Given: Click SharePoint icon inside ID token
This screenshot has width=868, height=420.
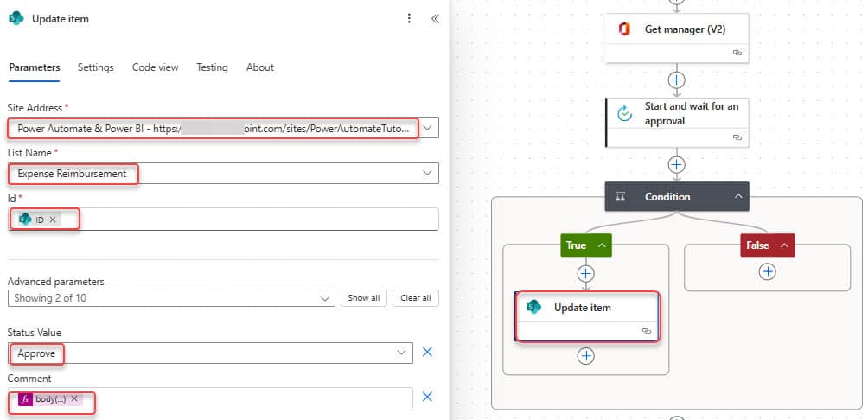Looking at the screenshot, I should point(25,220).
